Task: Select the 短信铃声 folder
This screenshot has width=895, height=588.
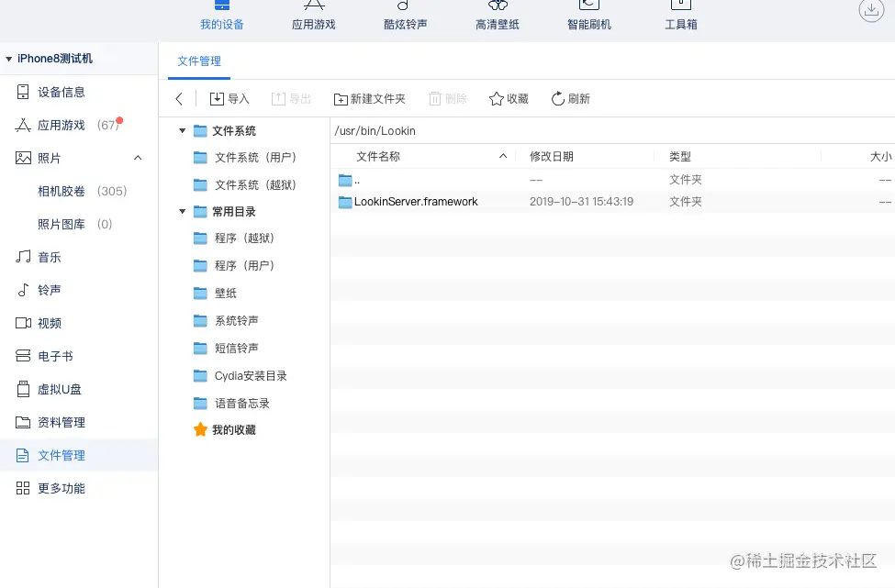Action: (x=226, y=348)
